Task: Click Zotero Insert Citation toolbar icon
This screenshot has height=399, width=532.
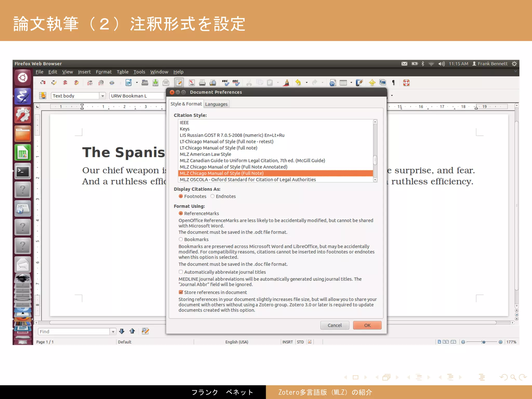Action: pyautogui.click(x=43, y=83)
